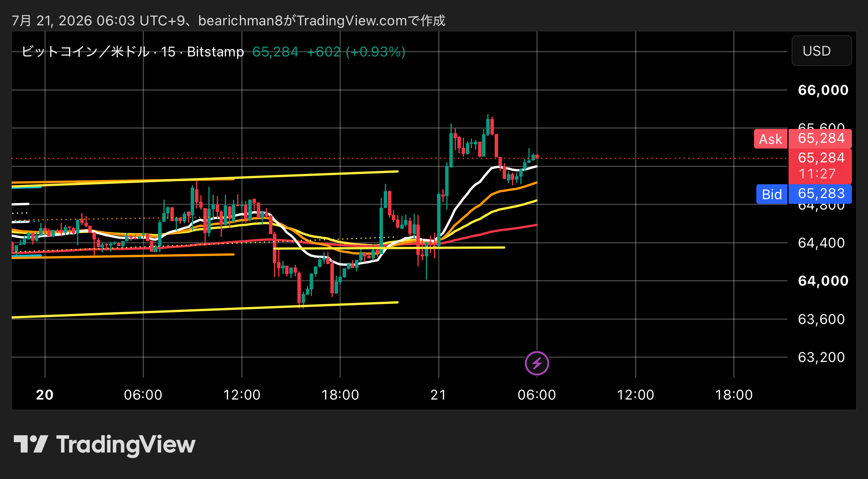Click the 06:00 label after date 21
Image resolution: width=868 pixels, height=479 pixels.
(x=537, y=395)
